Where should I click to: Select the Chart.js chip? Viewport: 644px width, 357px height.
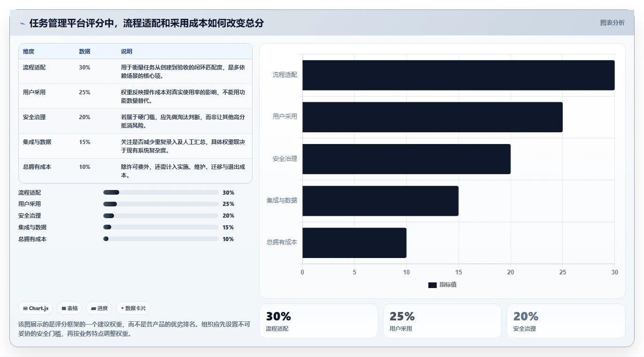pos(36,308)
